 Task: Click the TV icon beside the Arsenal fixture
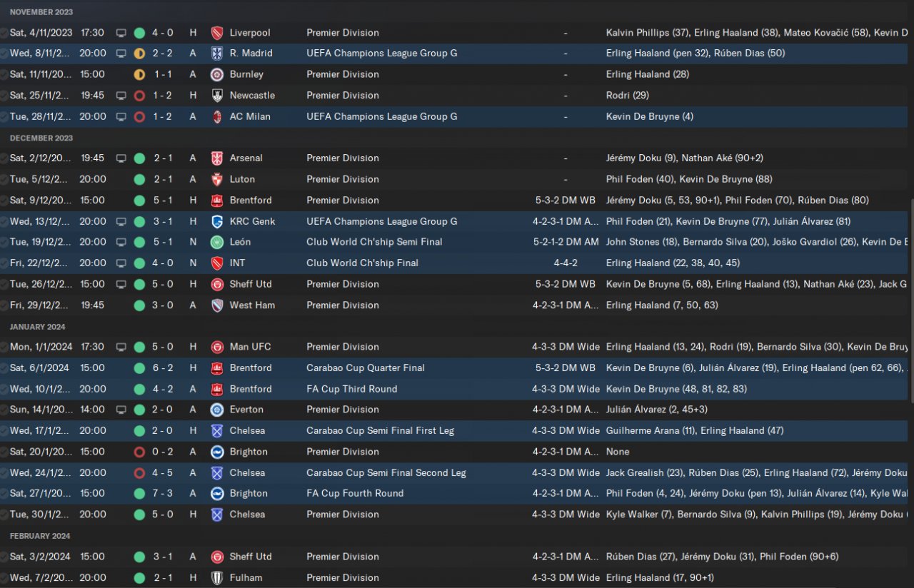(121, 158)
